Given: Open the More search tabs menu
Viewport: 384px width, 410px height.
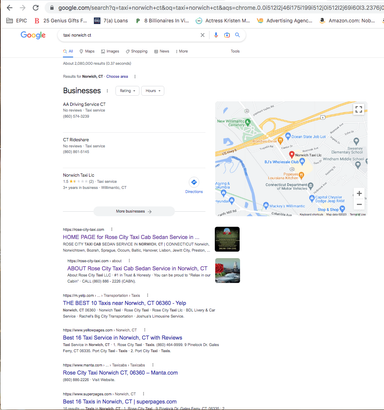Looking at the screenshot, I should [182, 51].
